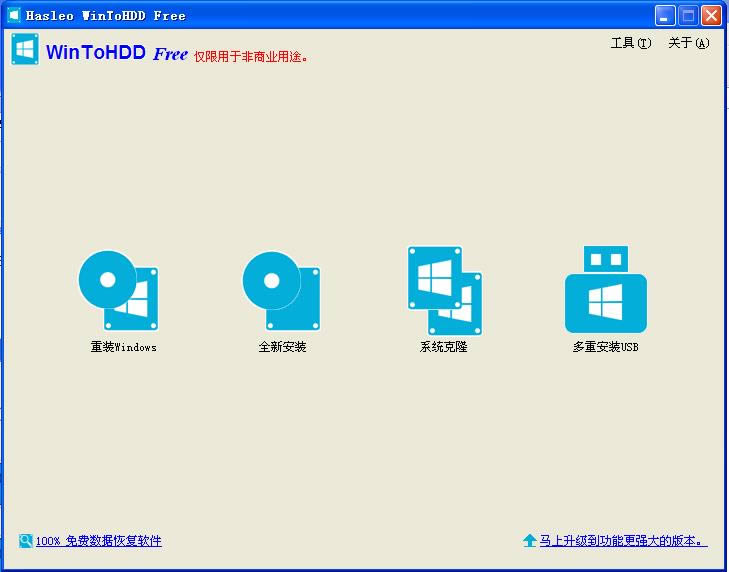The height and width of the screenshot is (572, 729).
Task: Close the Hasleo WinToHDD Free window
Action: click(x=711, y=16)
